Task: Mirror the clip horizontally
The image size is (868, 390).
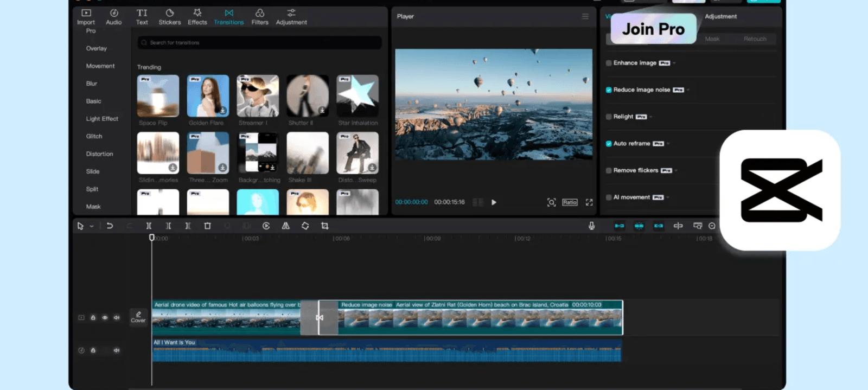Action: tap(285, 226)
